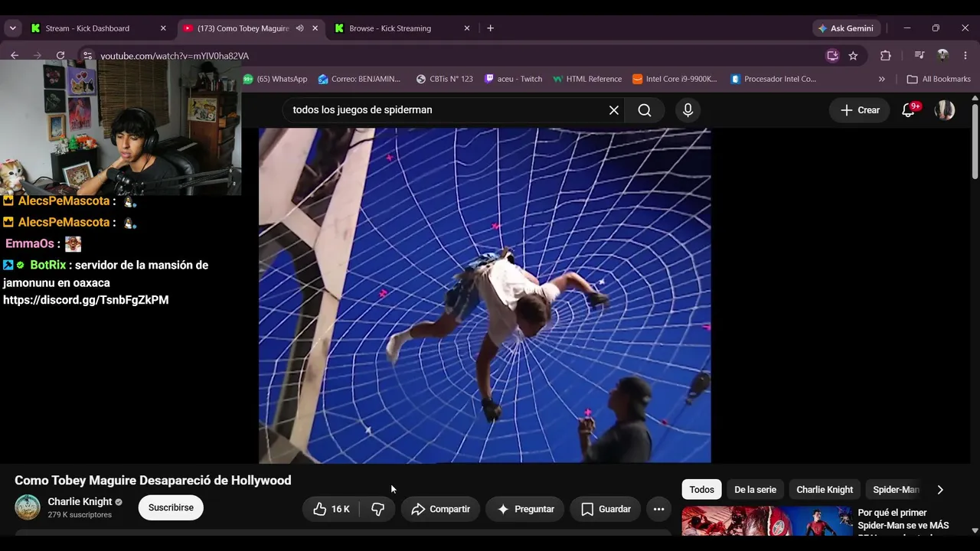Select the Todos filter chip
Viewport: 980px width, 551px height.
[701, 490]
